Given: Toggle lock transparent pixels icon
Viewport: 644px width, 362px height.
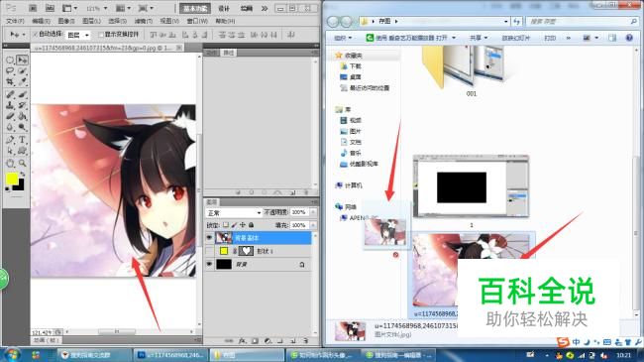Looking at the screenshot, I should click(226, 225).
